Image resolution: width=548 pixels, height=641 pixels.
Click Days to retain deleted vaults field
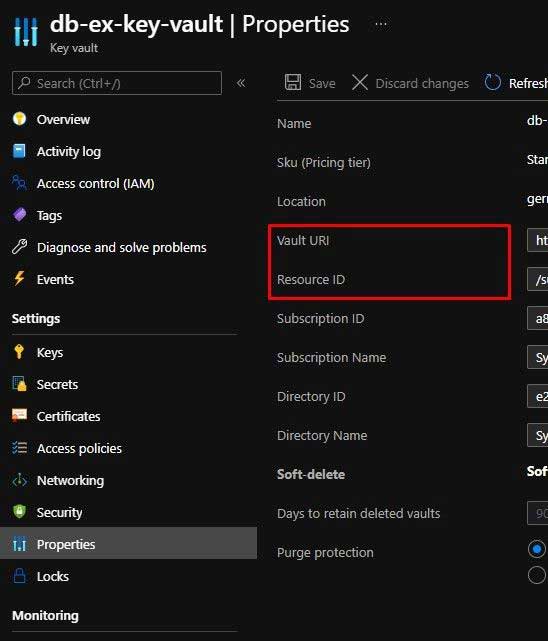coord(537,513)
